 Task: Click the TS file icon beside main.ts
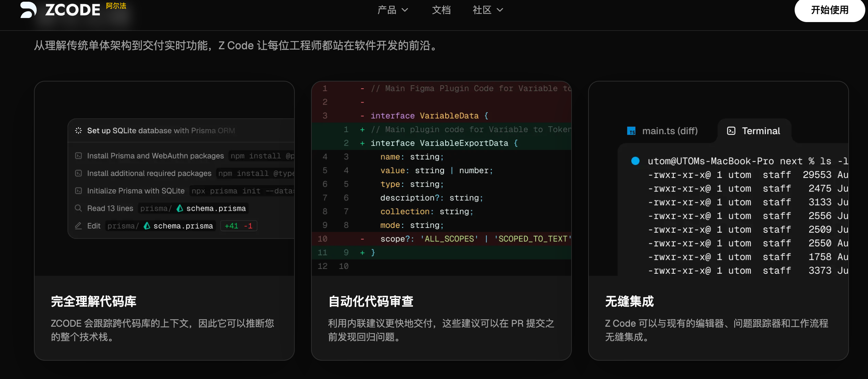coord(631,131)
